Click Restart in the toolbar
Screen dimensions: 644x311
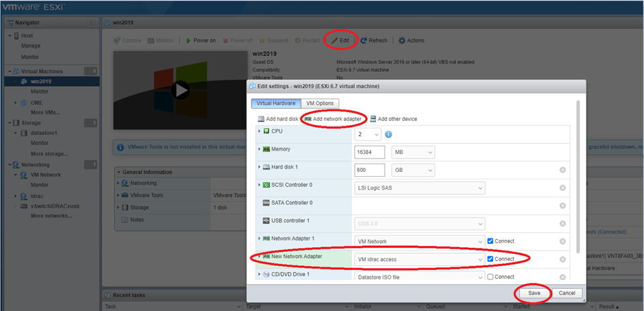(307, 41)
